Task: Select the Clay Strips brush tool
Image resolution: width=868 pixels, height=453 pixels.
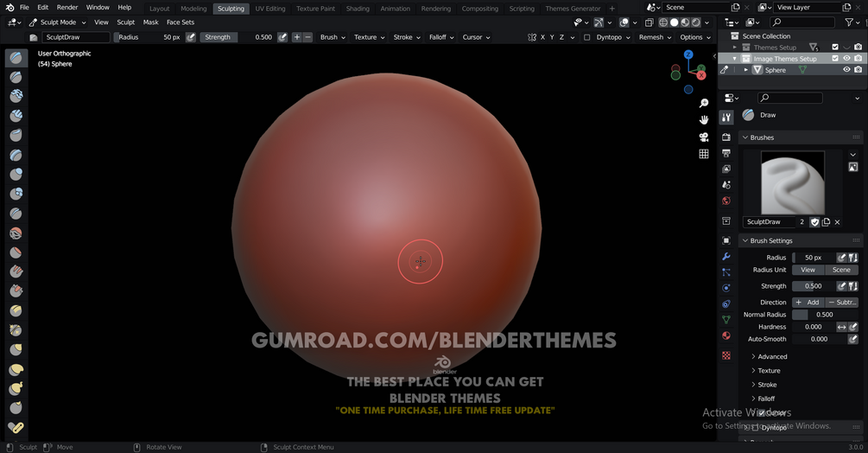Action: pos(16,116)
